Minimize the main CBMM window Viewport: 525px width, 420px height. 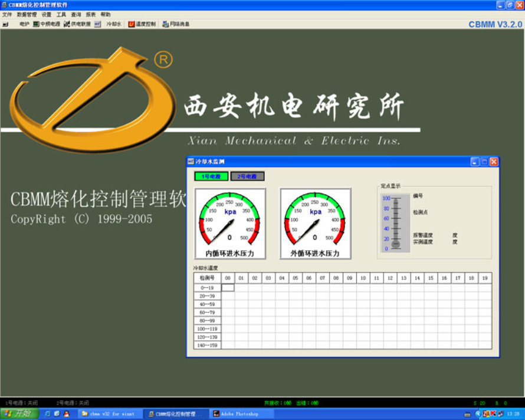(x=501, y=5)
